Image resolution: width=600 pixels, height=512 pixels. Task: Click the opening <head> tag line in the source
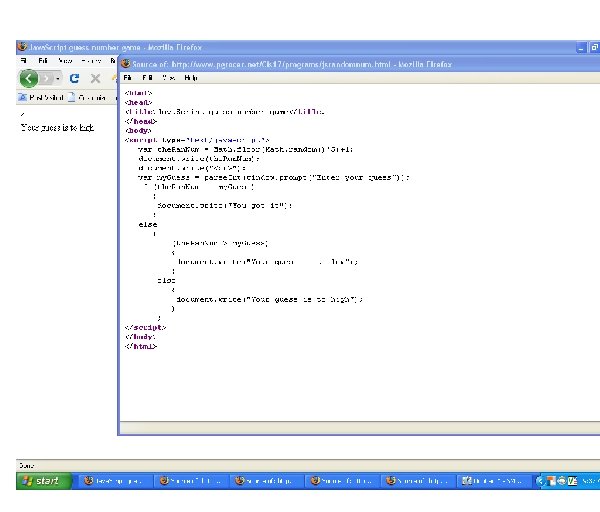tap(139, 102)
